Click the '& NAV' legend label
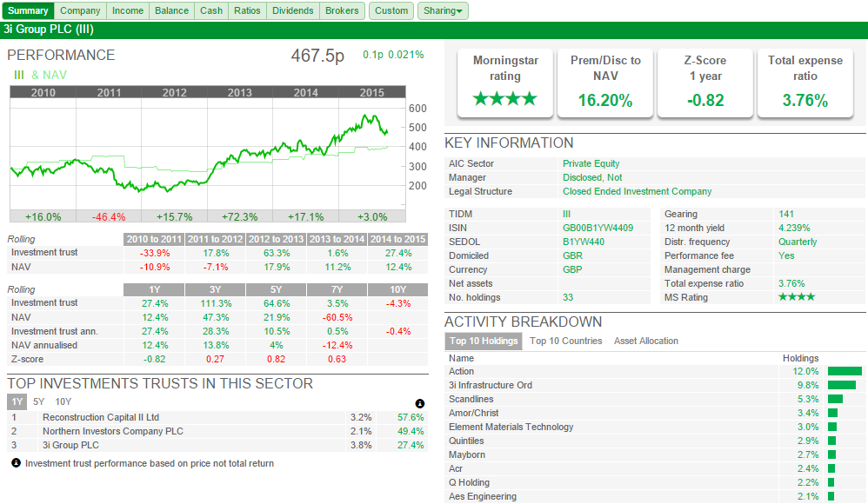 tap(49, 75)
